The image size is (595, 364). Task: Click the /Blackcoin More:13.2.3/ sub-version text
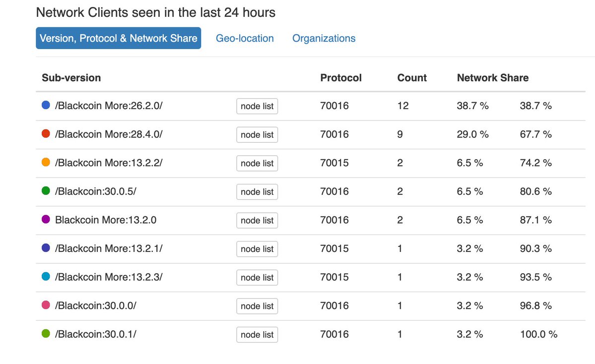click(109, 277)
